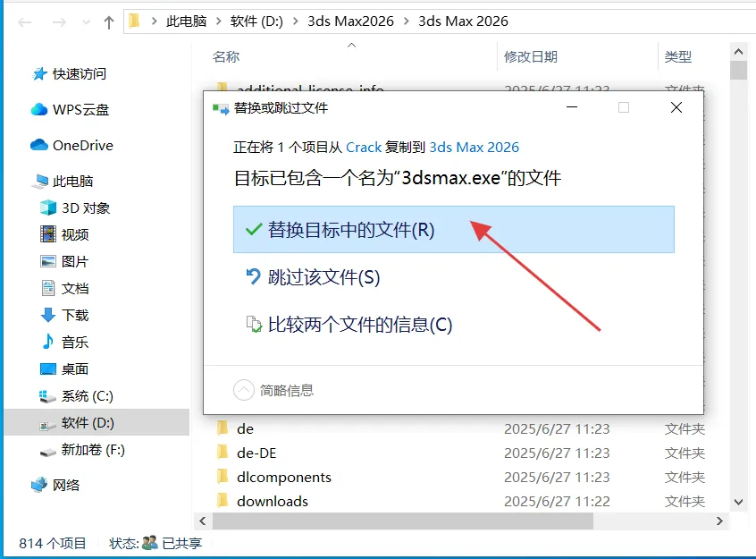Select the dlcomponents folder row
The height and width of the screenshot is (559, 756).
[x=460, y=477]
